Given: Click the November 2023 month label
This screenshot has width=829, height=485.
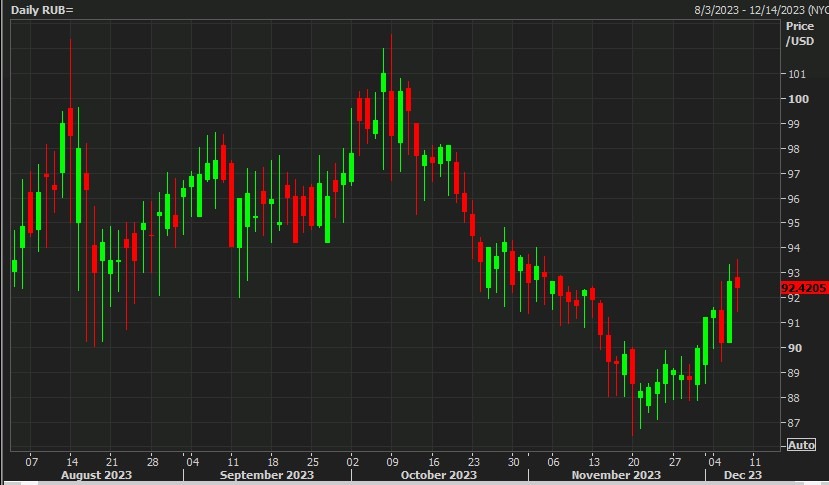Looking at the screenshot, I should tap(617, 476).
